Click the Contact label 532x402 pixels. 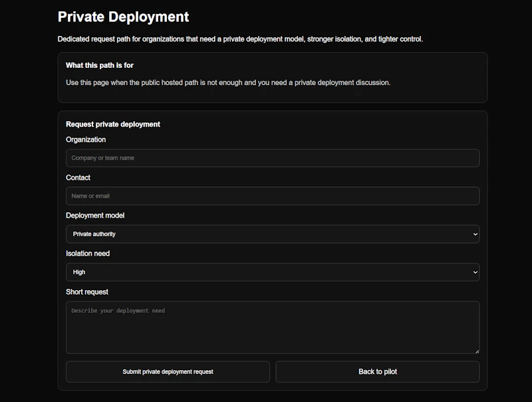tap(78, 178)
